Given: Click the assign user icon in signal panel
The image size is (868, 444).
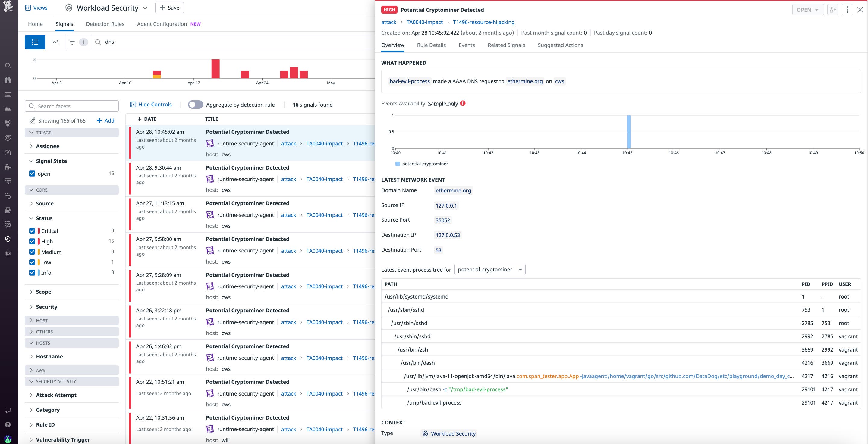Looking at the screenshot, I should [833, 10].
